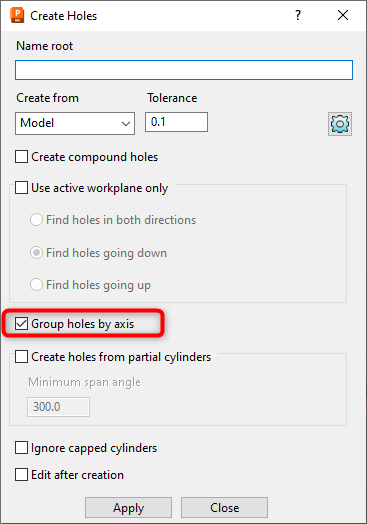Click the gear settings icon
The width and height of the screenshot is (367, 524).
pos(340,124)
